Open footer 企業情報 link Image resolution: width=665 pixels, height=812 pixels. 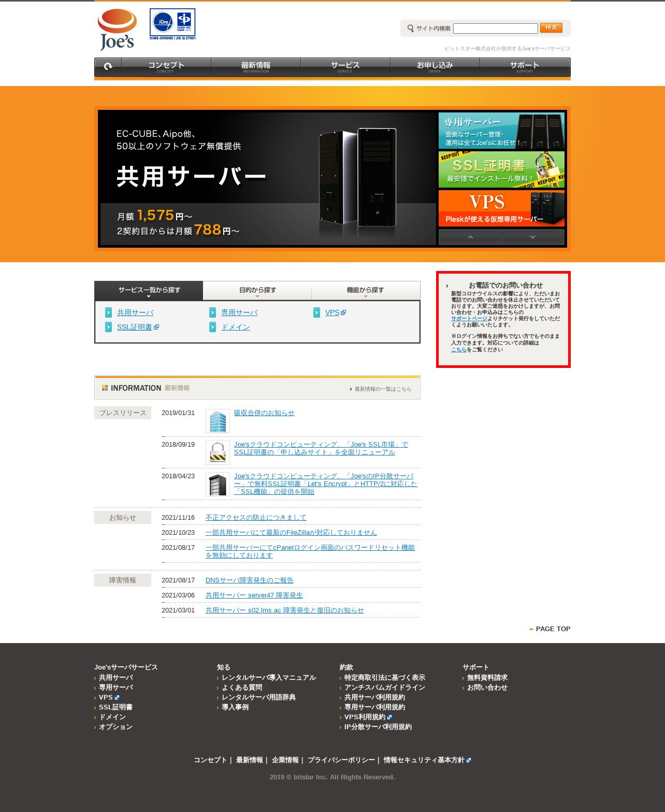[285, 760]
